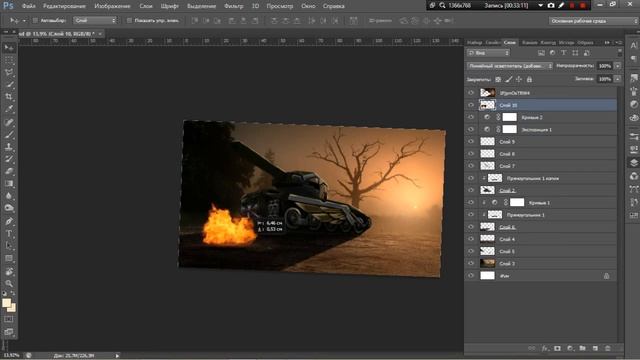
Task: Open the Файл menu
Action: 28,6
